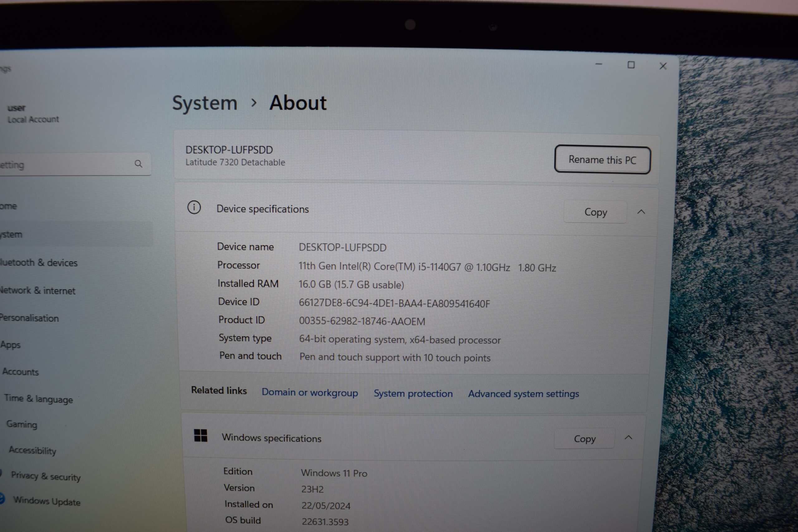Open Gaming settings
This screenshot has height=532, width=798.
[x=22, y=424]
